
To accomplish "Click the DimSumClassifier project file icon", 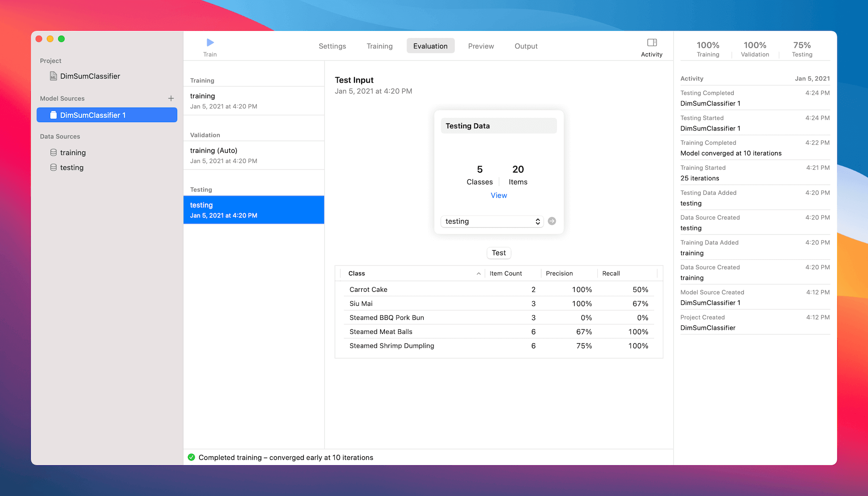I will tap(53, 76).
